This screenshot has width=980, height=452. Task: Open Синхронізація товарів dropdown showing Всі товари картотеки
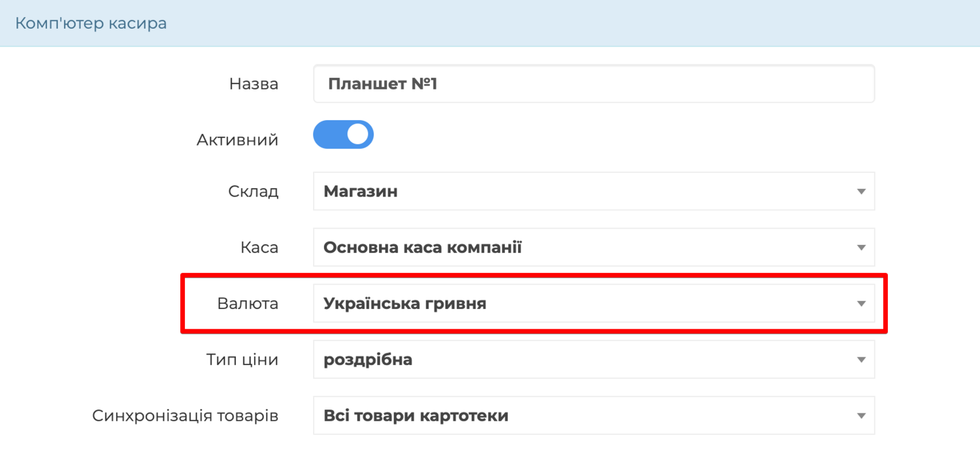click(x=594, y=415)
